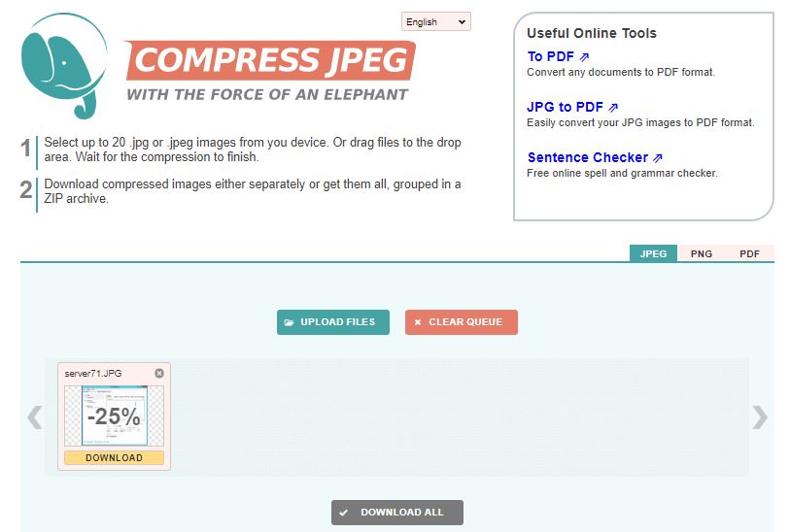Click the Compress JPEG banner title
790x532 pixels.
coord(270,61)
